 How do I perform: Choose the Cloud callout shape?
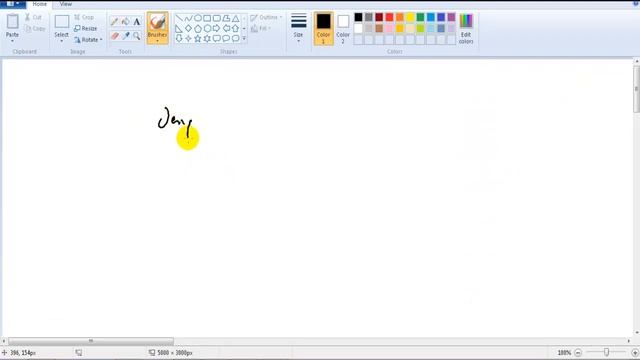[x=236, y=38]
